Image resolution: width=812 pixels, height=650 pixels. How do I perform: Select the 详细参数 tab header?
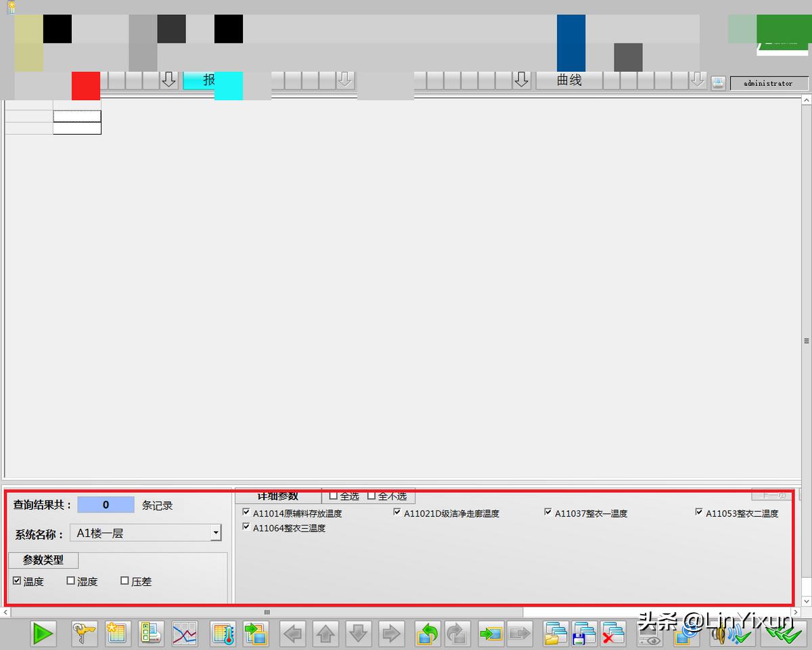pos(277,496)
